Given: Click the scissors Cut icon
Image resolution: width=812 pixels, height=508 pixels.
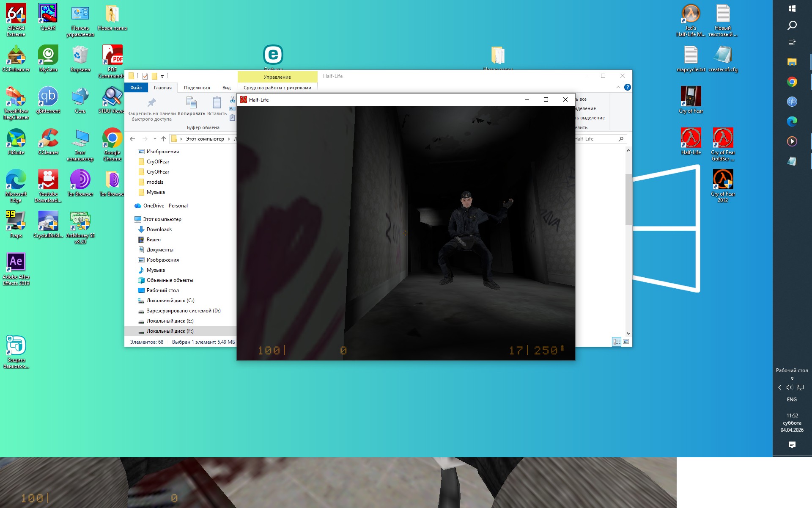Looking at the screenshot, I should [233, 99].
